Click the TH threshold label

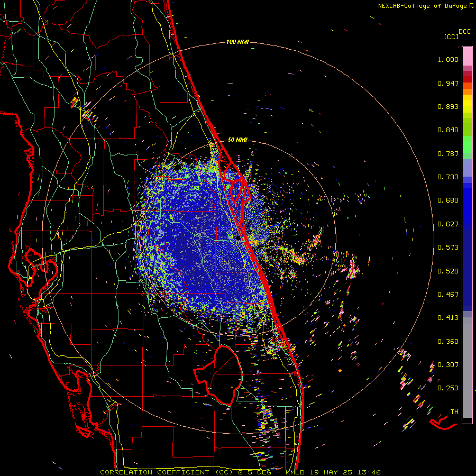click(x=454, y=412)
